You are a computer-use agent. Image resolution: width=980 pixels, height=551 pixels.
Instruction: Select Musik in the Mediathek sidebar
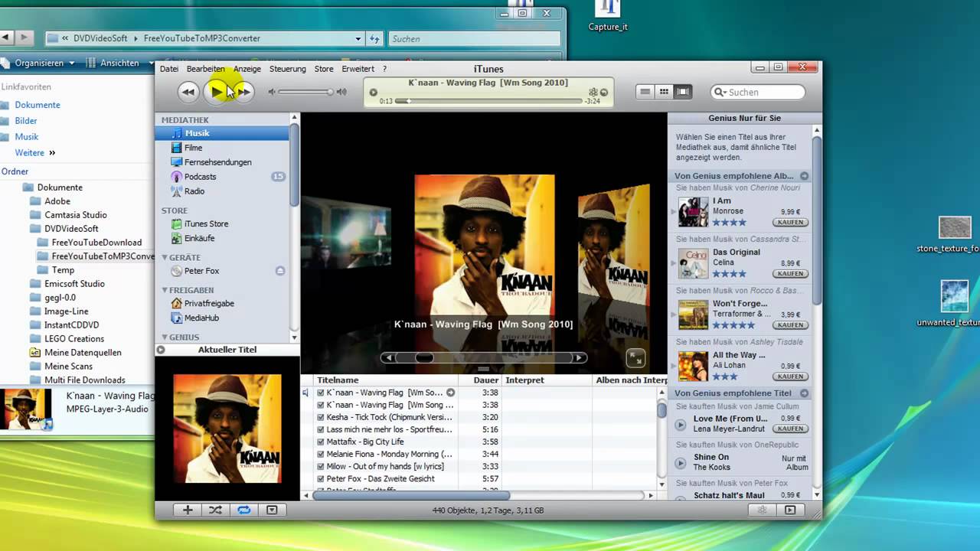(x=222, y=133)
